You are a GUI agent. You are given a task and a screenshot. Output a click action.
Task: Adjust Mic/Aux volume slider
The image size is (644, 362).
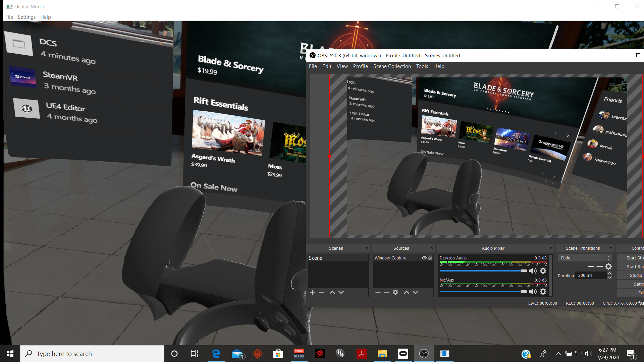tap(483, 292)
